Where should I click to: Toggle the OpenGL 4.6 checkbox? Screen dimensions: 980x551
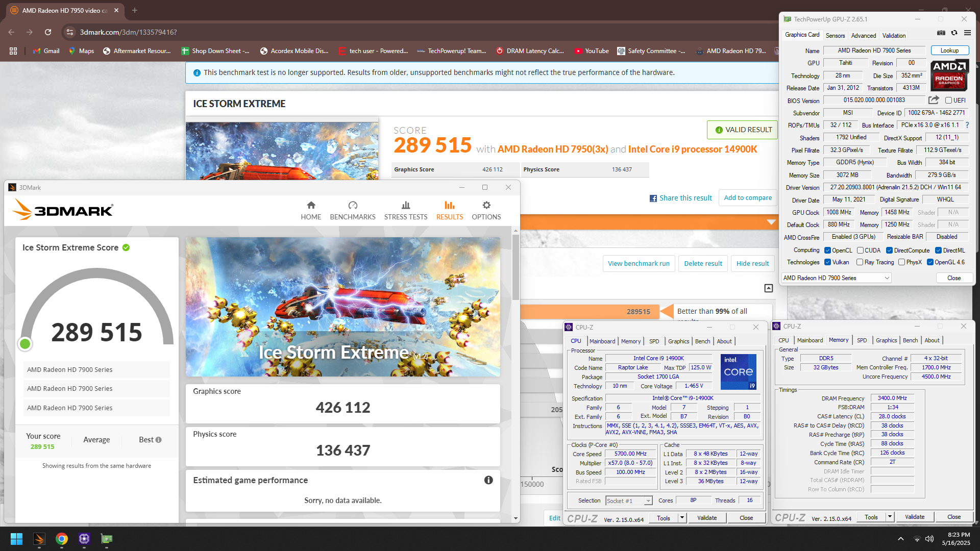(930, 262)
